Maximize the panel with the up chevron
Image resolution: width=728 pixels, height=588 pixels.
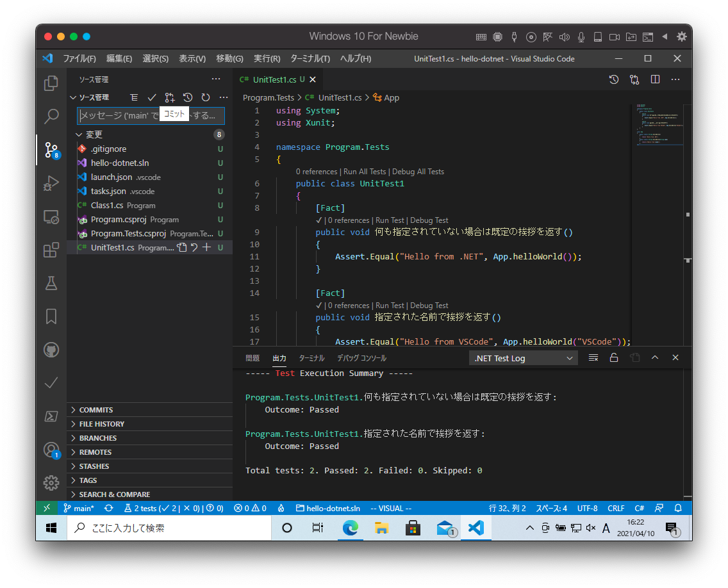[x=655, y=358]
